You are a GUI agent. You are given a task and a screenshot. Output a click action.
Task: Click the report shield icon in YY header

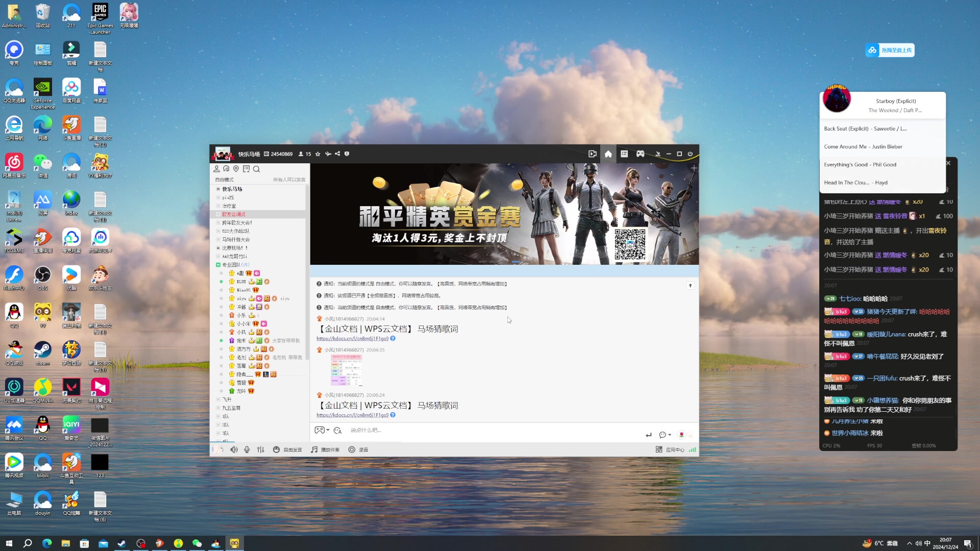[x=347, y=154]
